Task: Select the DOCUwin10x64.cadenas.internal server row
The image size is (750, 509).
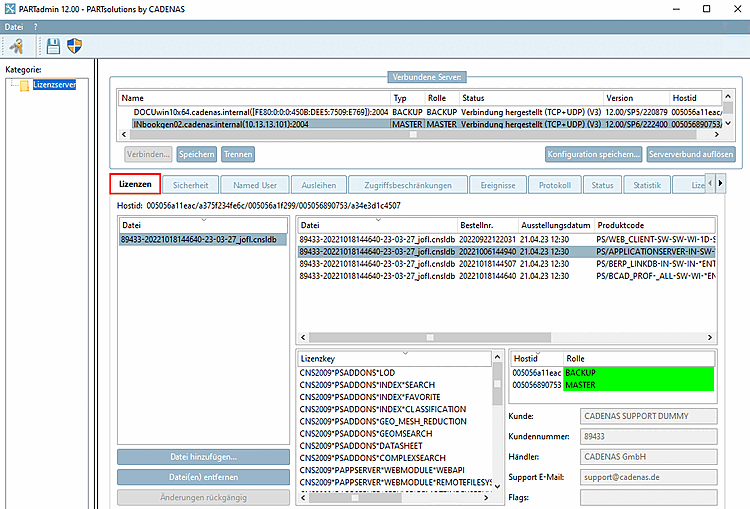Action: [420, 112]
